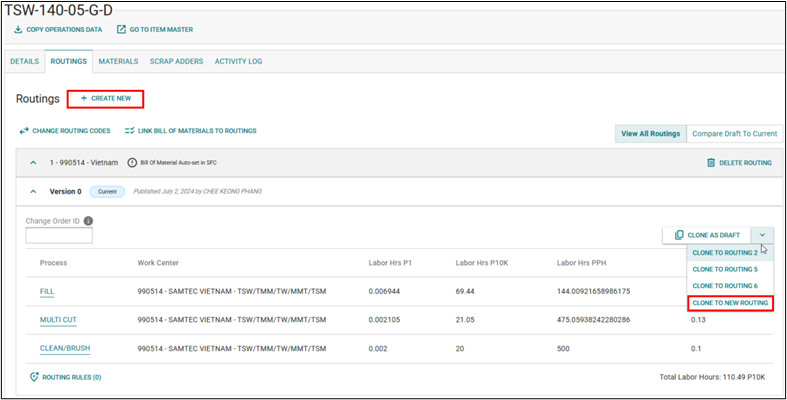This screenshot has width=787, height=400.
Task: Click the Copy Operations Data download icon
Action: pyautogui.click(x=18, y=29)
